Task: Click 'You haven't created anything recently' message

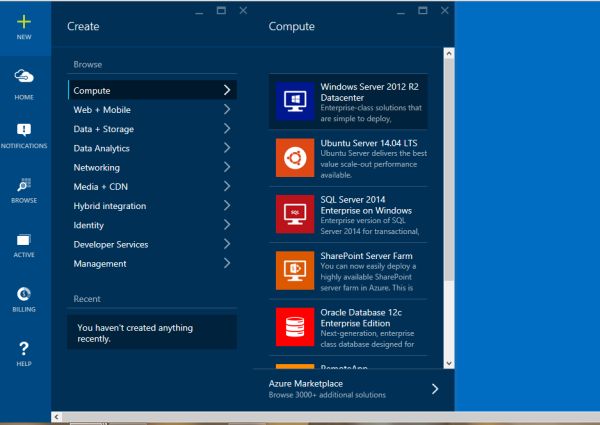Action: point(152,332)
